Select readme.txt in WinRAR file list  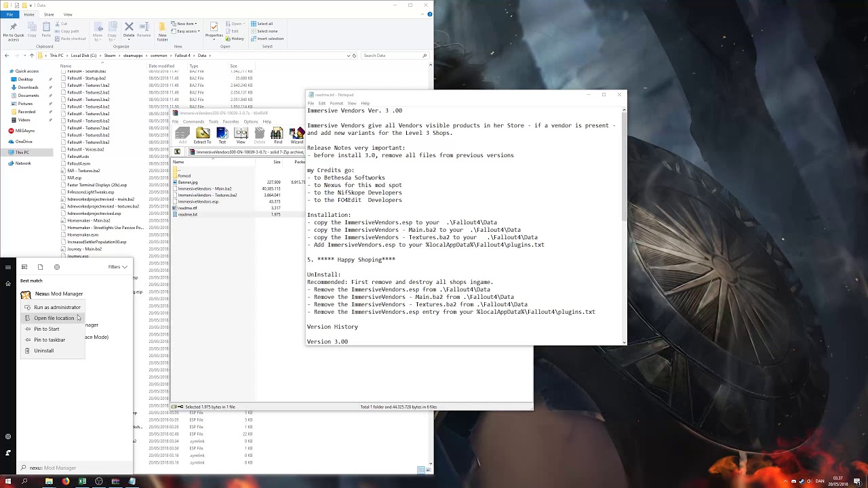pos(188,215)
